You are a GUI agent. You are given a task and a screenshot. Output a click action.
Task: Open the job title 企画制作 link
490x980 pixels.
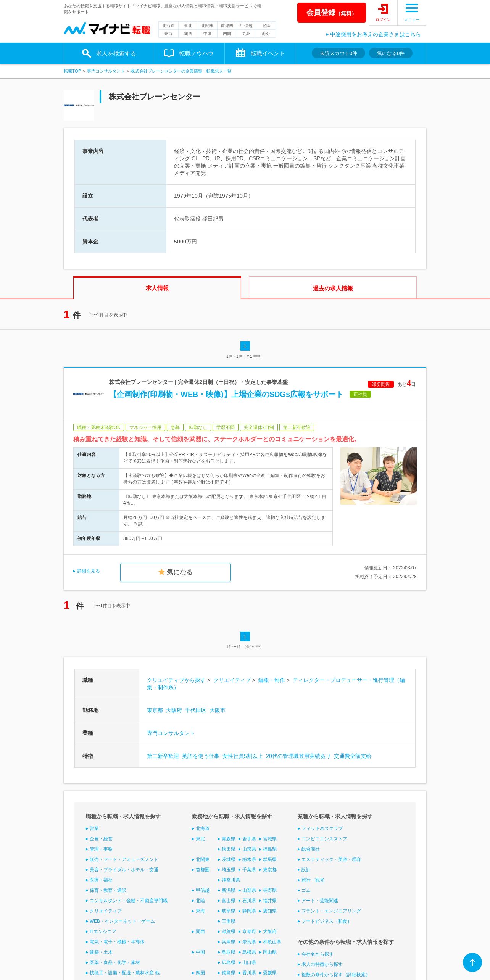pos(226,394)
